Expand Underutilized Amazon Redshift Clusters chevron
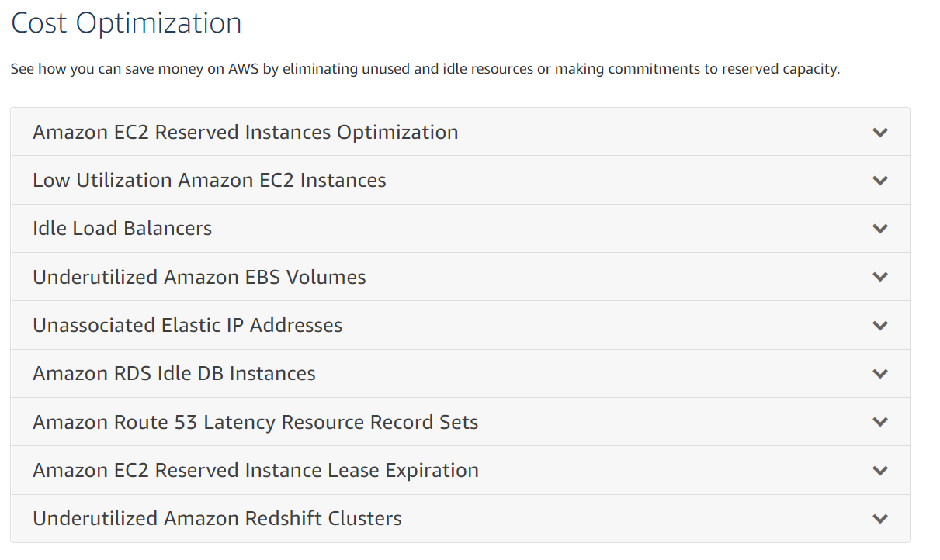 point(879,519)
